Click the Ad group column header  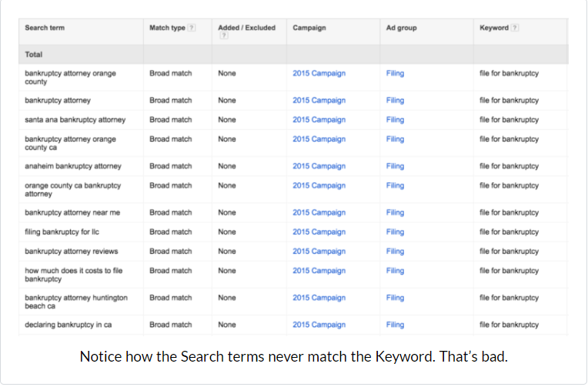tap(401, 28)
